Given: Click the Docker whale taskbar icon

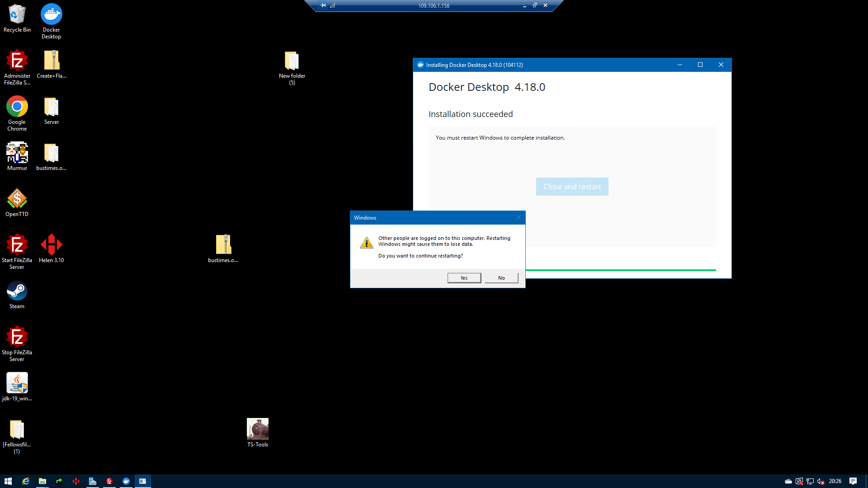Looking at the screenshot, I should 126,481.
